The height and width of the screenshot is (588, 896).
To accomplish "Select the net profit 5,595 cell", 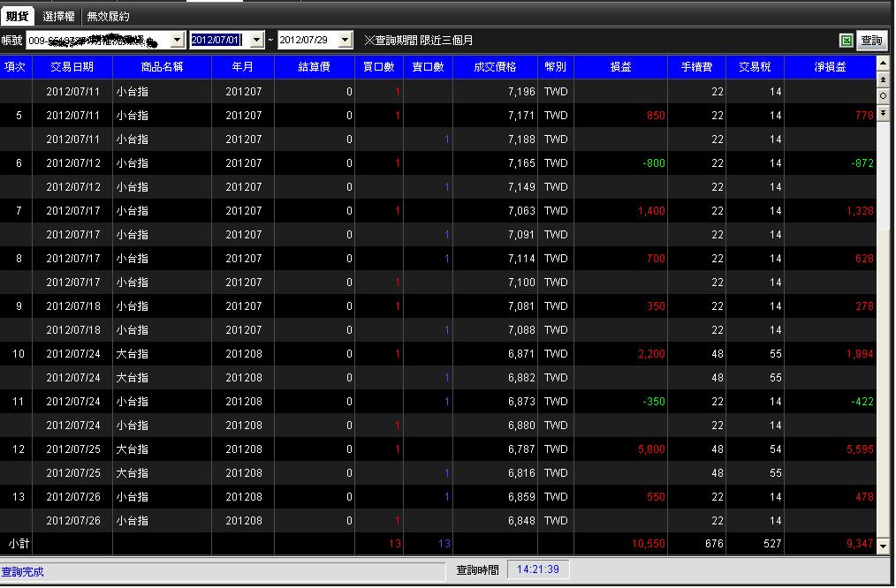I will pyautogui.click(x=860, y=449).
